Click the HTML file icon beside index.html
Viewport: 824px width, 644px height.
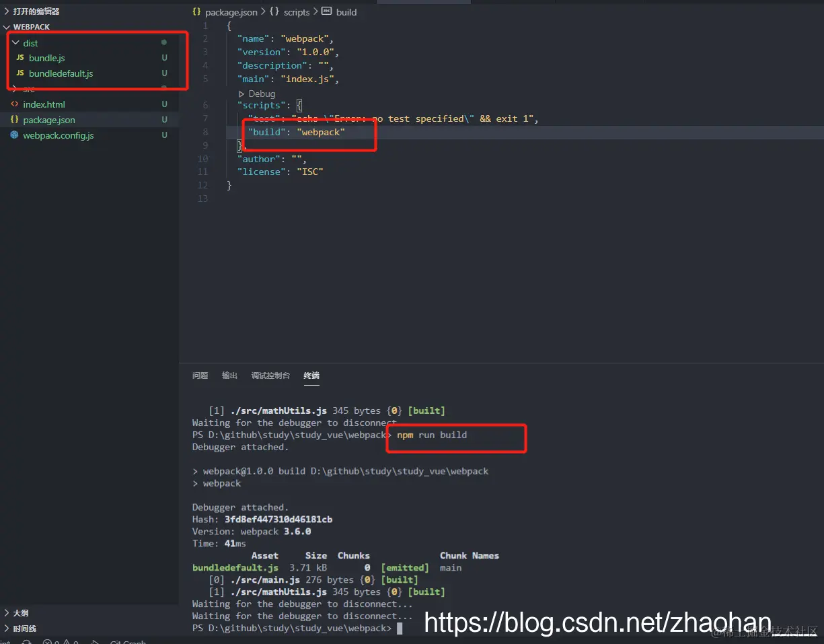[15, 104]
